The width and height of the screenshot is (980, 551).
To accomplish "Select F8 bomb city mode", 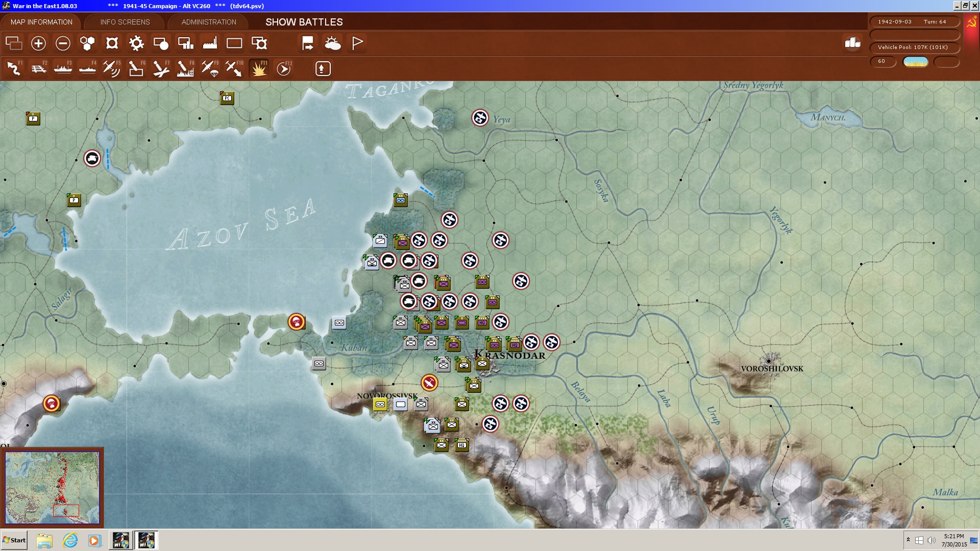I will 185,68.
